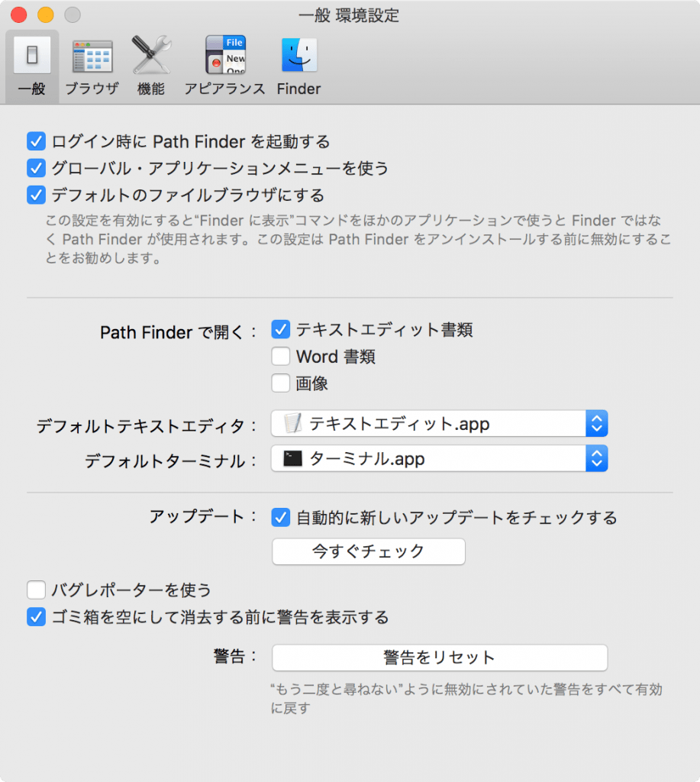Click the デフォルトテキストエディタ label

click(x=146, y=426)
